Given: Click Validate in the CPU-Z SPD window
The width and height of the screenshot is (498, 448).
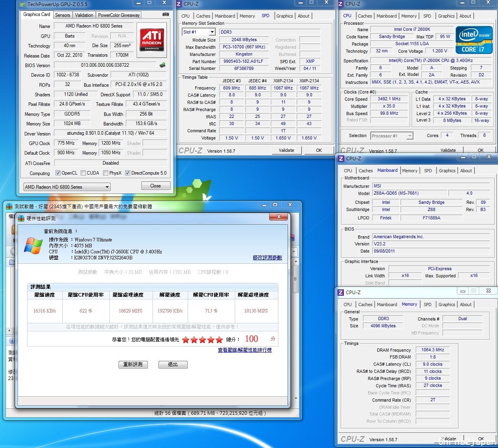Looking at the screenshot, I should (286, 150).
